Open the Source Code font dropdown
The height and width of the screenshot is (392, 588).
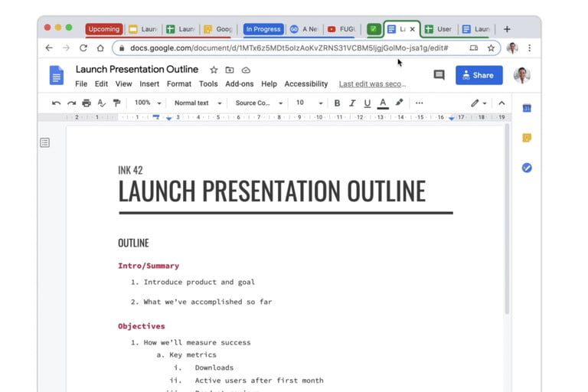[x=259, y=103]
